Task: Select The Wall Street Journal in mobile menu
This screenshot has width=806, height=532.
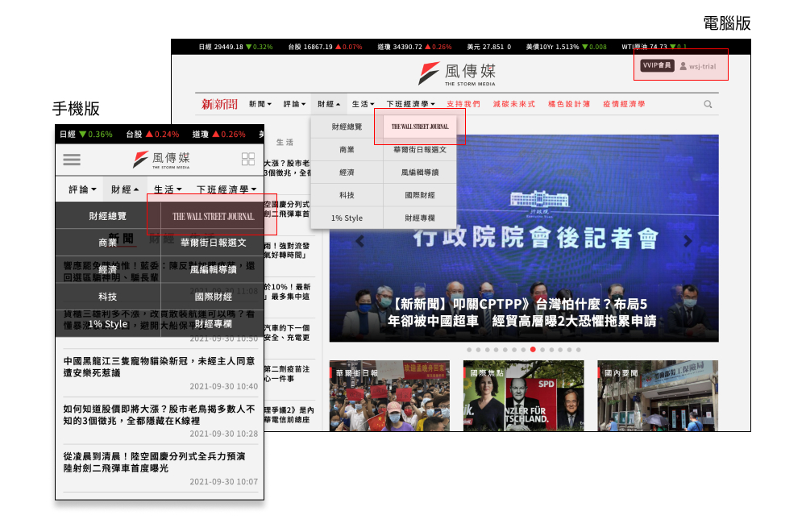Action: pyautogui.click(x=214, y=216)
